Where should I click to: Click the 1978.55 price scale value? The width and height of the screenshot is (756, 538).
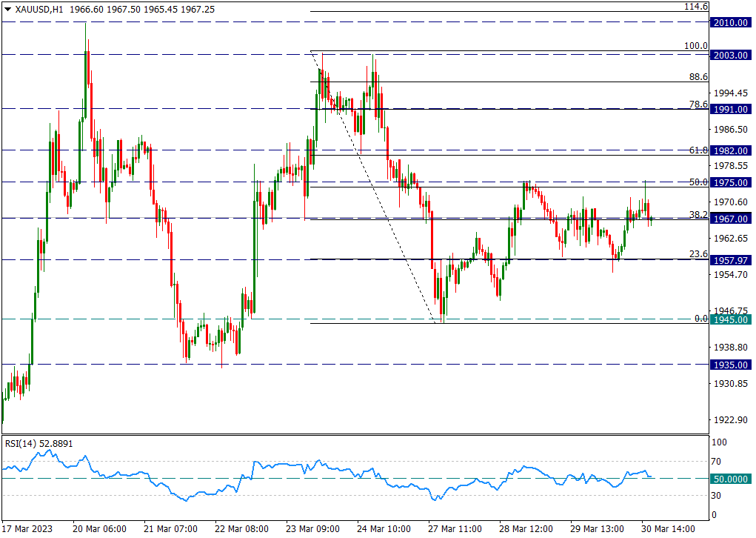click(731, 165)
